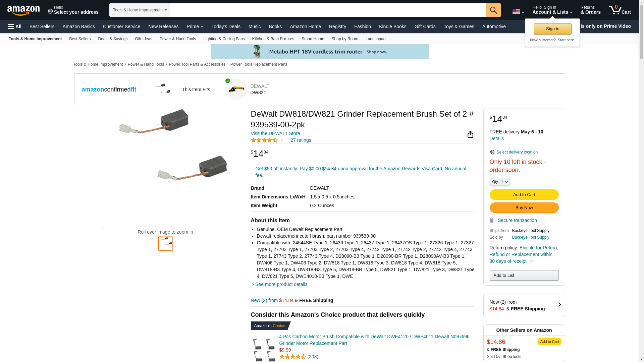This screenshot has width=644, height=362.
Task: Select the Power & Hand Tools subnav tab
Action: pos(177,39)
